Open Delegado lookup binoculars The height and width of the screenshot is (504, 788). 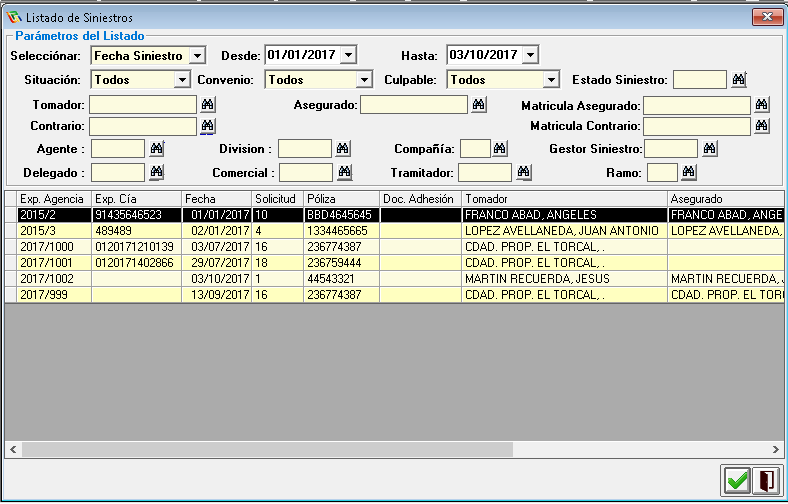(x=156, y=172)
